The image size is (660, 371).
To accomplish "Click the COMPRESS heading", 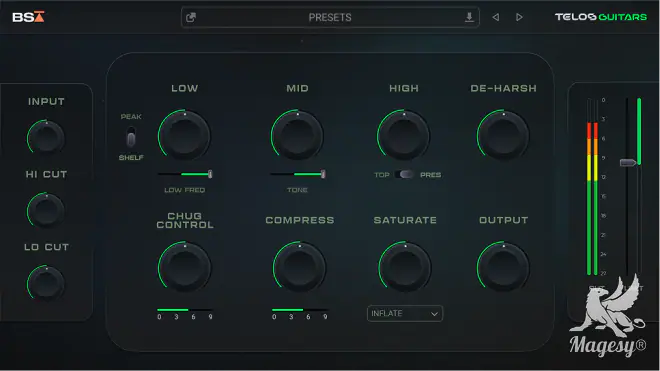I will (300, 220).
